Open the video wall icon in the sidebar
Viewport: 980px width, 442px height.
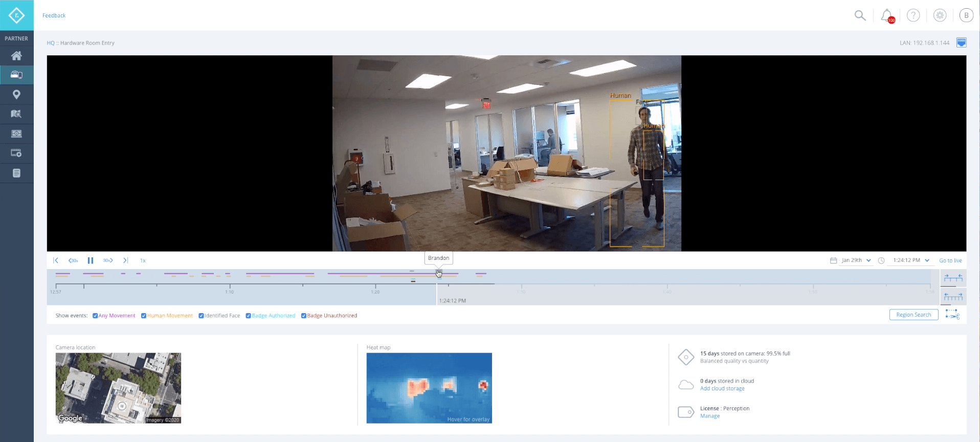16,134
